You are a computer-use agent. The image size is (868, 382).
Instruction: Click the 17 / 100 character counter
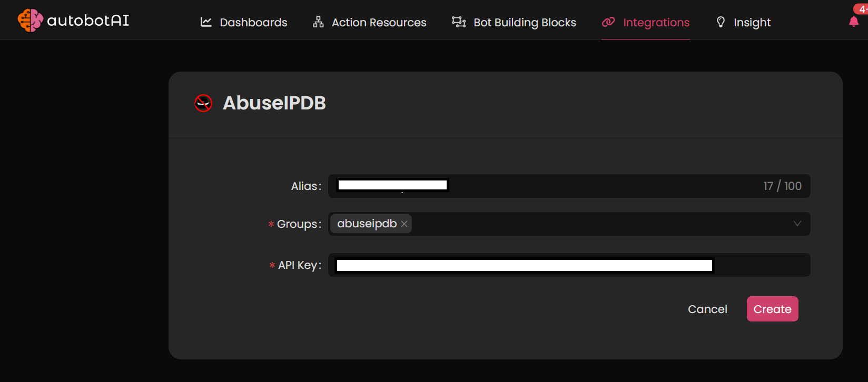(x=782, y=186)
